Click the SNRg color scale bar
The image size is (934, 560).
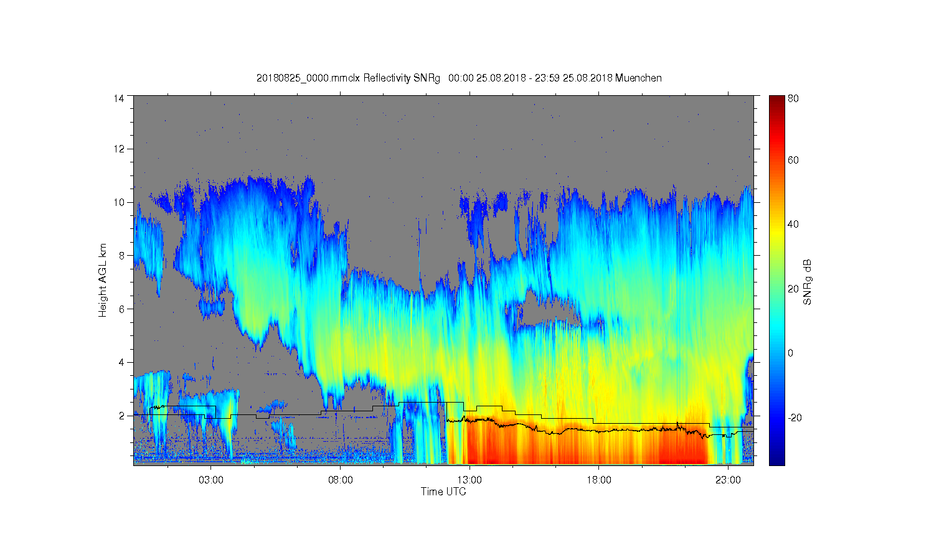coord(776,280)
